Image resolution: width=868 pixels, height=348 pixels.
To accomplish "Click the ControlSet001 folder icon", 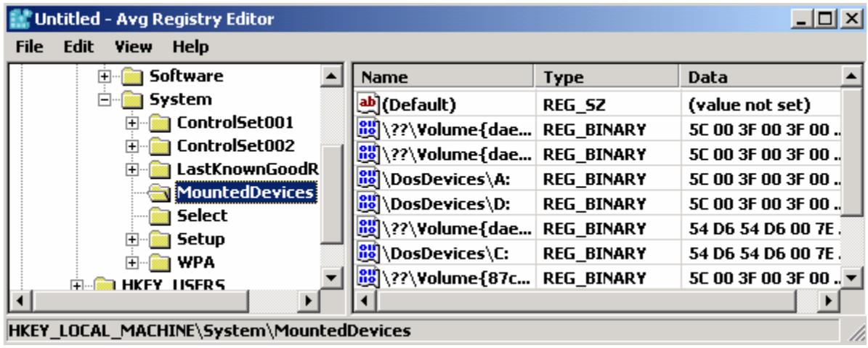I will point(160,123).
